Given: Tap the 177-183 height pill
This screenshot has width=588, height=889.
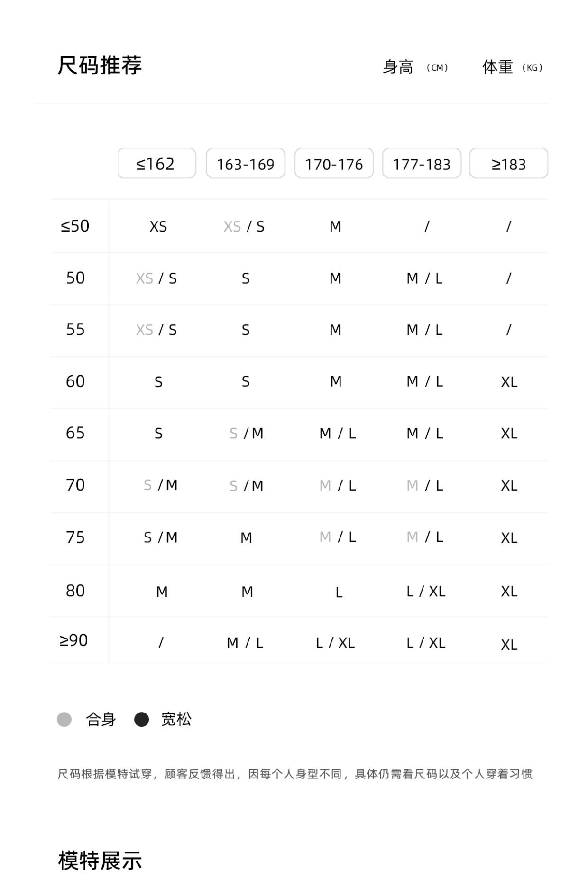Looking at the screenshot, I should (422, 164).
